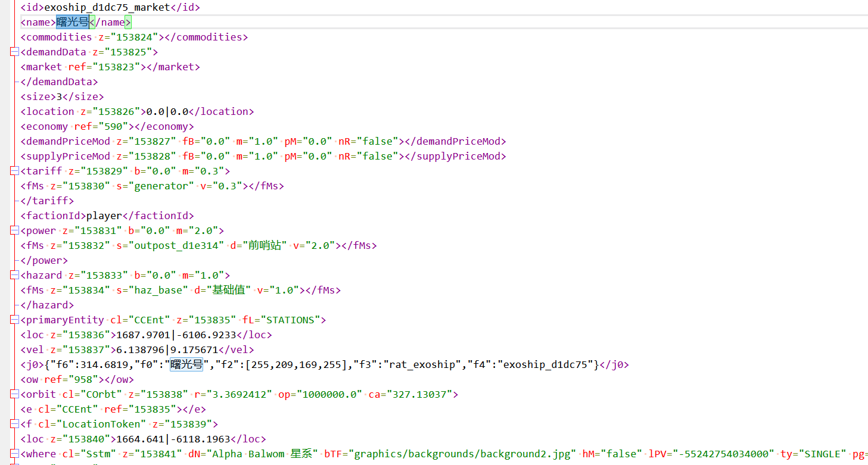Collapse the hazard element fold marker

click(14, 276)
